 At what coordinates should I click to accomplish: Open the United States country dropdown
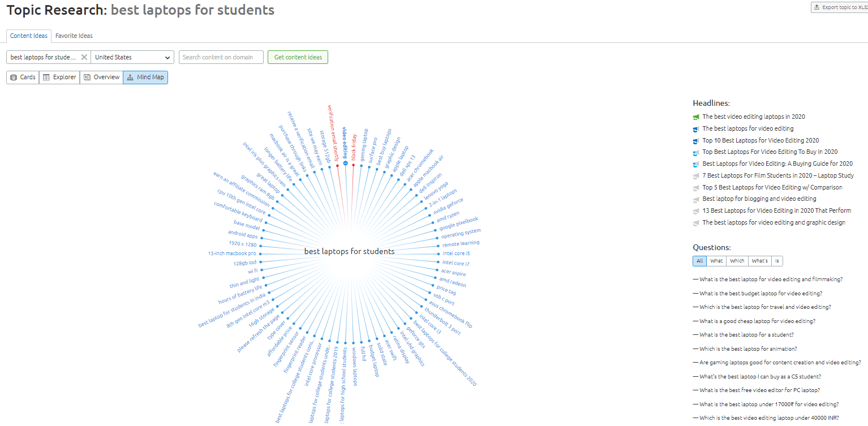point(132,57)
